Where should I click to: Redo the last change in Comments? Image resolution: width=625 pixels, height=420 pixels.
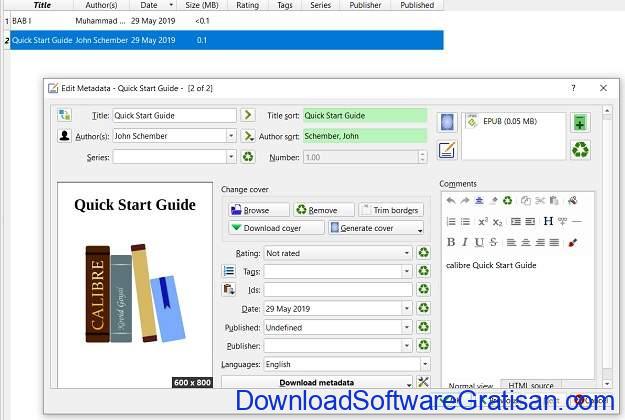[x=465, y=200]
